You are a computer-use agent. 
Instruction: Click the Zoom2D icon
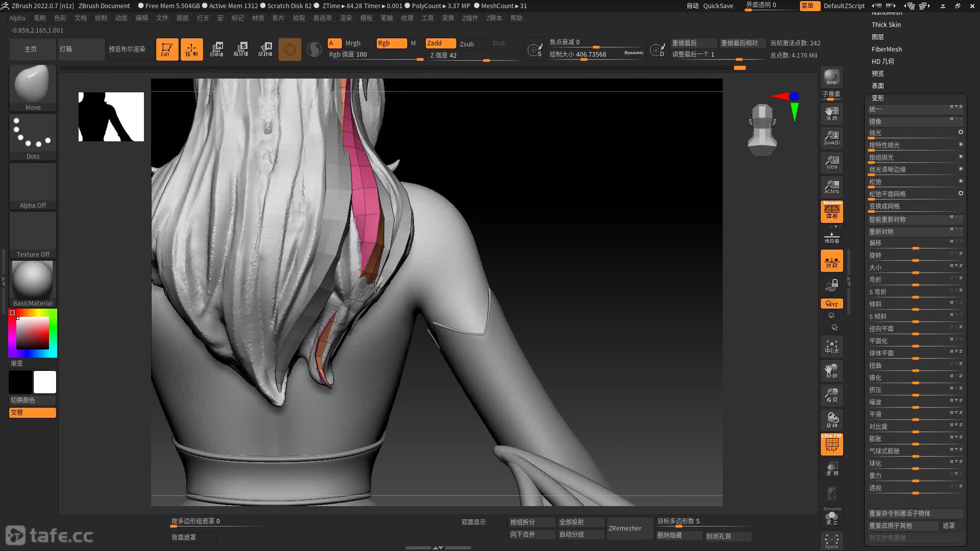[831, 138]
